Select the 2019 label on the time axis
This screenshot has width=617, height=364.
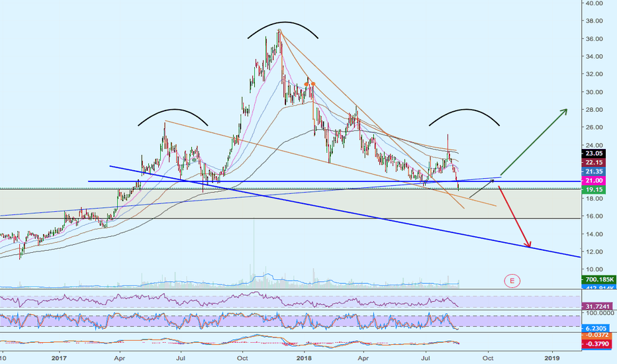551,358
